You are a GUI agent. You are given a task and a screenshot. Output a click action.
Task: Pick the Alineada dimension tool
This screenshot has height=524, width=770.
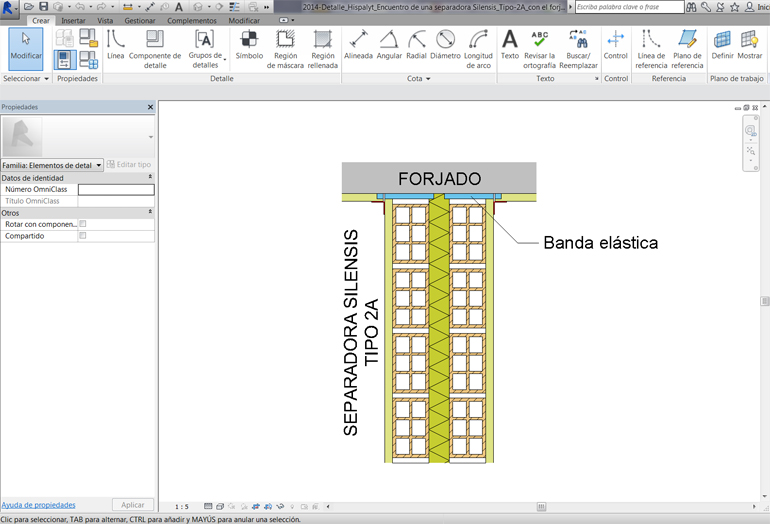(358, 46)
